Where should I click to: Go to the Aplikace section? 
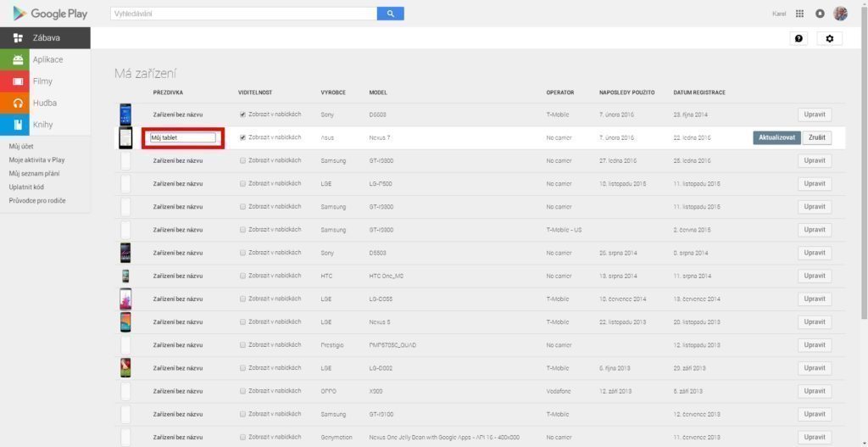(x=45, y=60)
